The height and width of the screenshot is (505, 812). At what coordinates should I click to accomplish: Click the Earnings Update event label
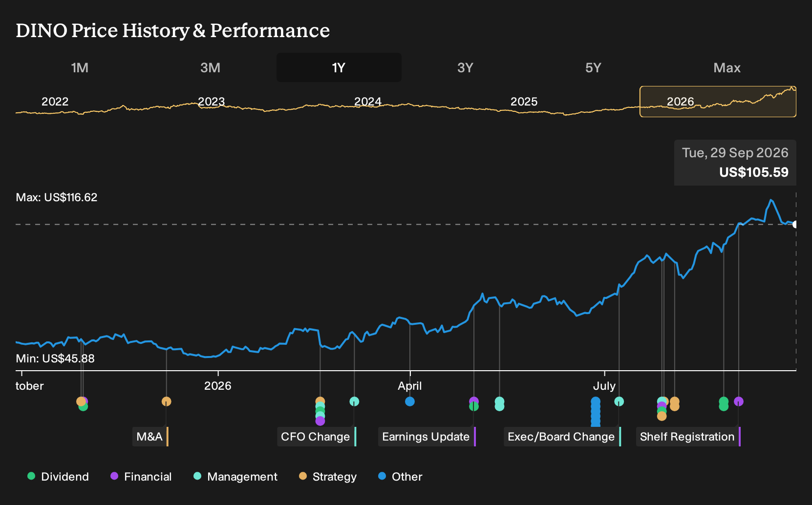coord(427,437)
